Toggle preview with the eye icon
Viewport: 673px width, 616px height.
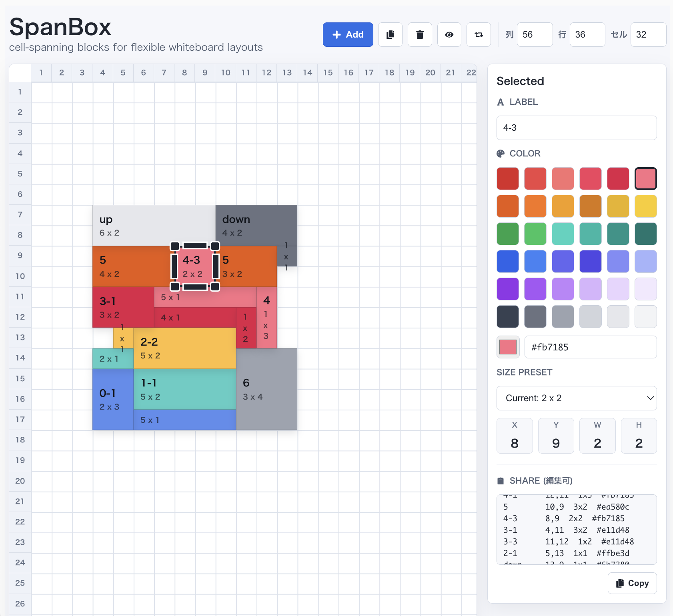449,34
